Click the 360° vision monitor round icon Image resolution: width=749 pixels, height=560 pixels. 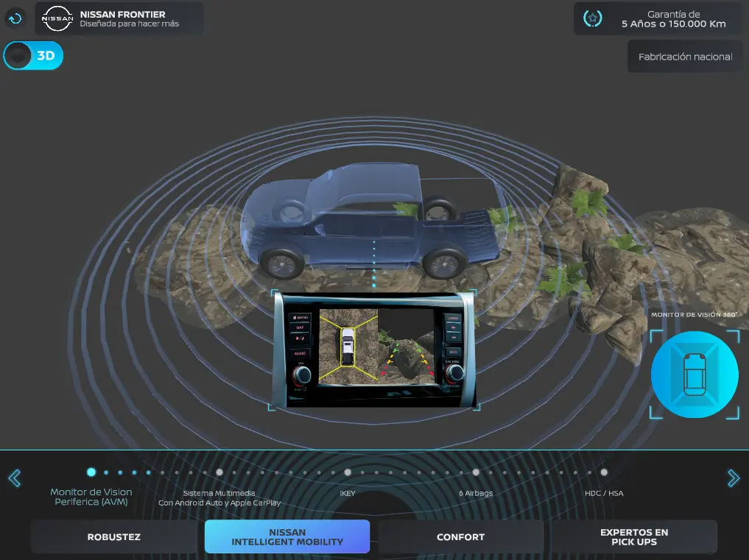[x=695, y=375]
